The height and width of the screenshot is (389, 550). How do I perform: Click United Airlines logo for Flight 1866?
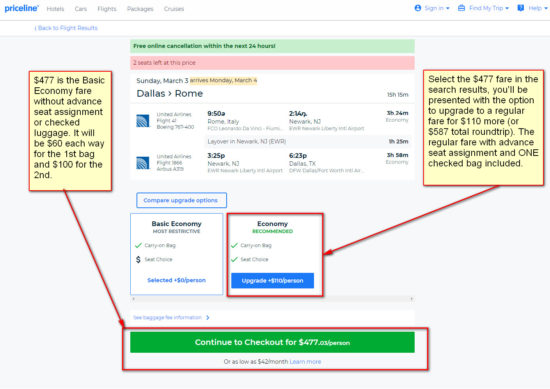143,163
